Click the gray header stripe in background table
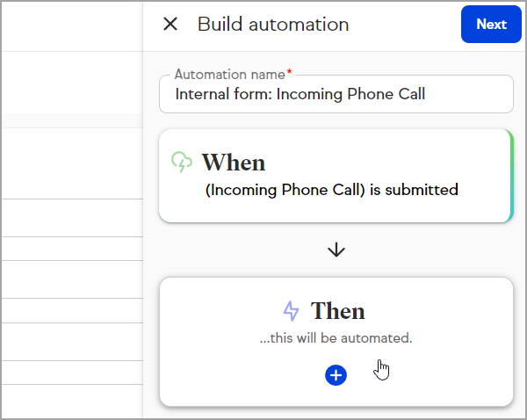 73,120
